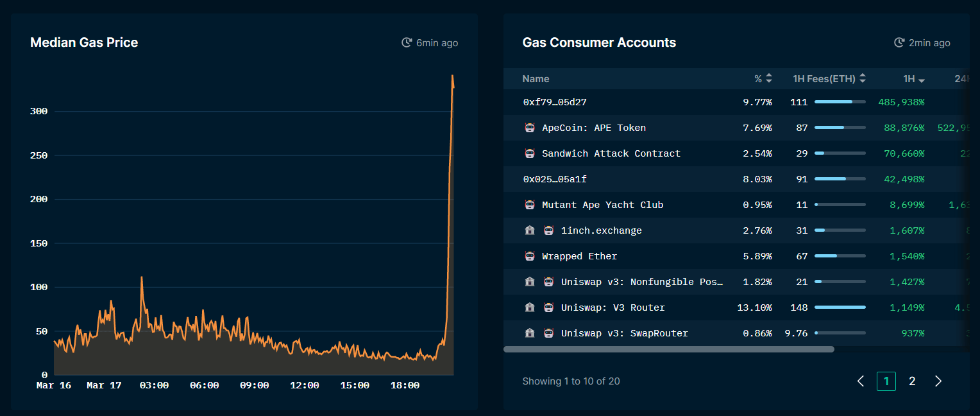980x416 pixels.
Task: Open the 0x025…05a1f address entry
Action: coord(554,179)
